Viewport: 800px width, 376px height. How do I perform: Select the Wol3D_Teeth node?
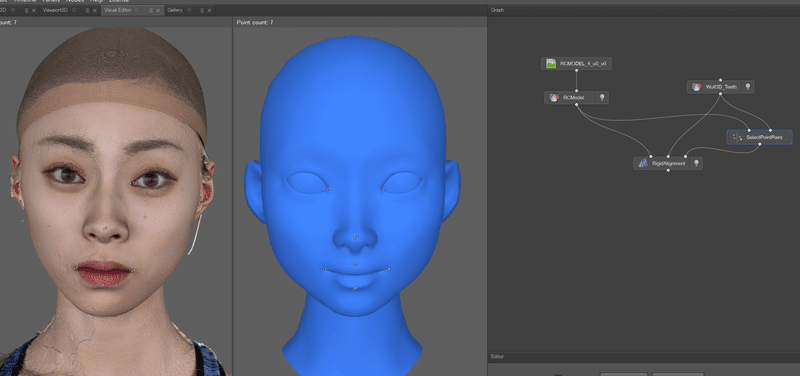click(x=720, y=87)
